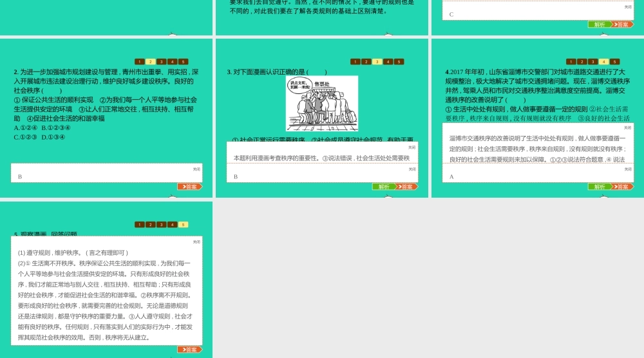Click the 答案 button on the question 5 slide

point(190,350)
